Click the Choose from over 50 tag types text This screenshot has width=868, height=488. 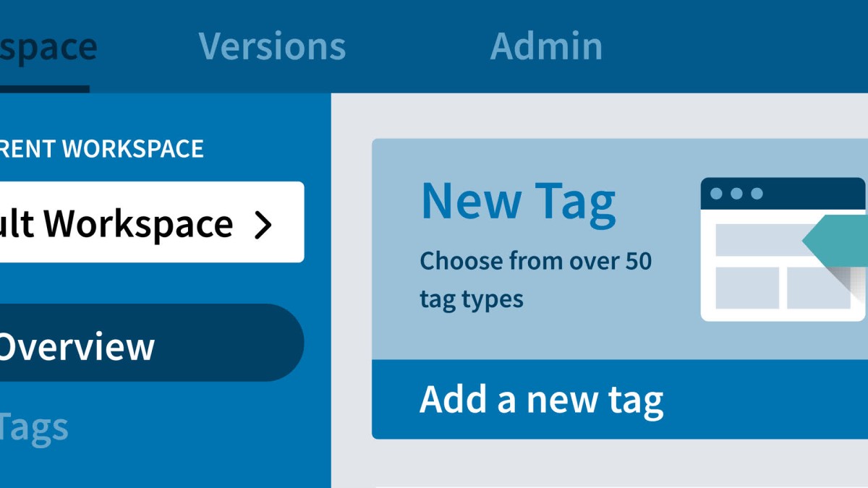tap(536, 280)
